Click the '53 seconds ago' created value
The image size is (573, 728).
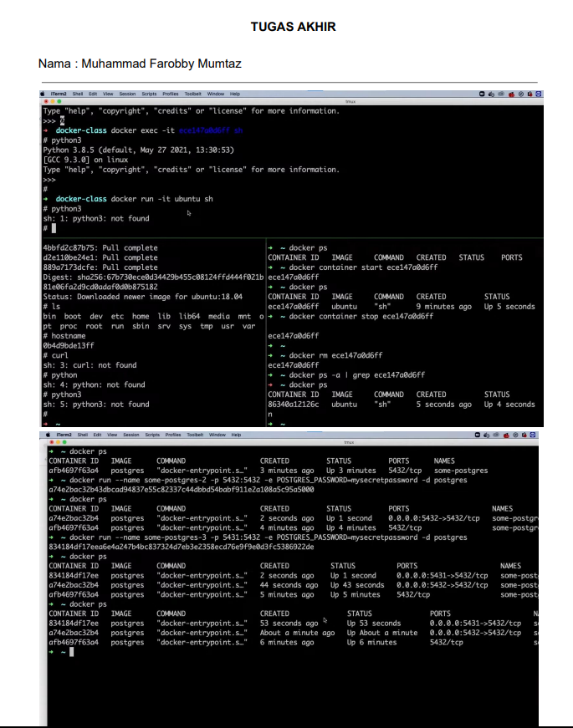[x=289, y=623]
